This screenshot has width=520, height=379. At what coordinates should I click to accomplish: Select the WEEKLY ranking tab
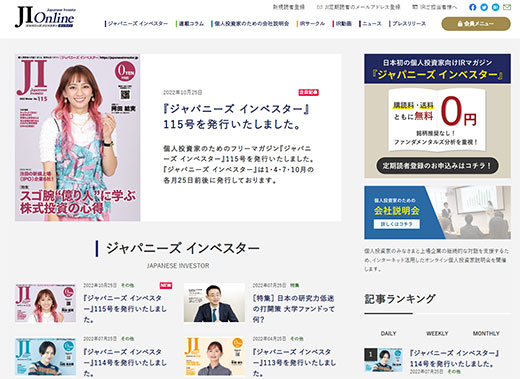(437, 333)
